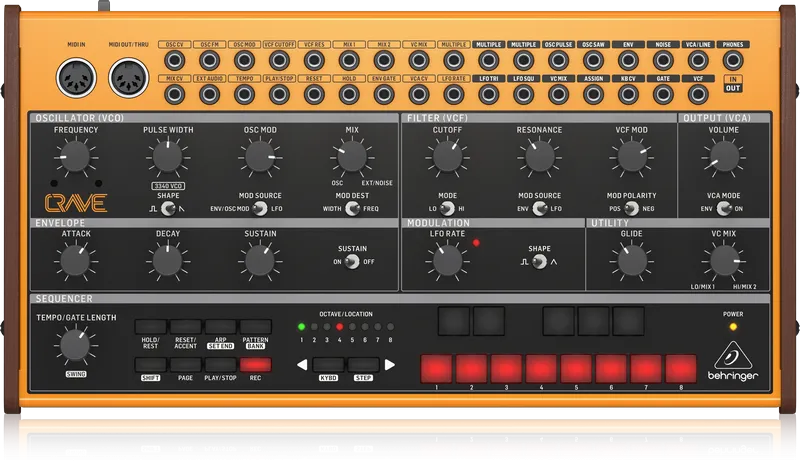Image resolution: width=800 pixels, height=469 pixels.
Task: Tap the PAGE button
Action: click(x=185, y=365)
